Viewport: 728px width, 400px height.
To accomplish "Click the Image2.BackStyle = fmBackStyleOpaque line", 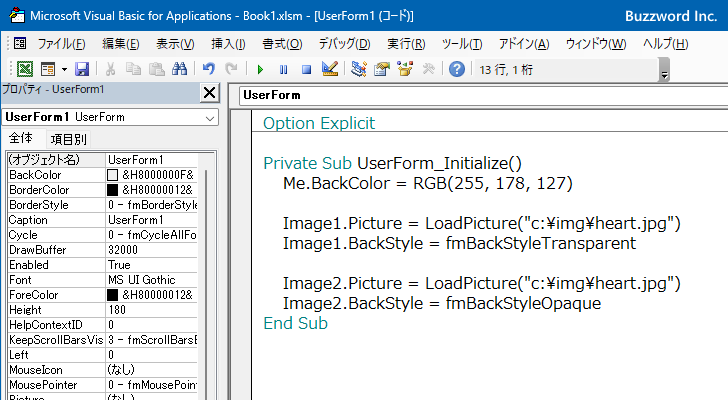I will pos(442,303).
